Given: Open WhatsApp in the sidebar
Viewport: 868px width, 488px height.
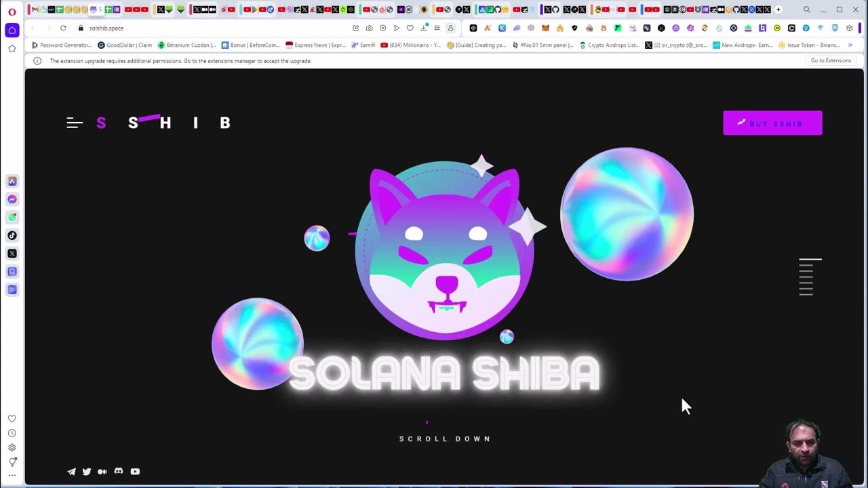Looking at the screenshot, I should click(x=12, y=218).
